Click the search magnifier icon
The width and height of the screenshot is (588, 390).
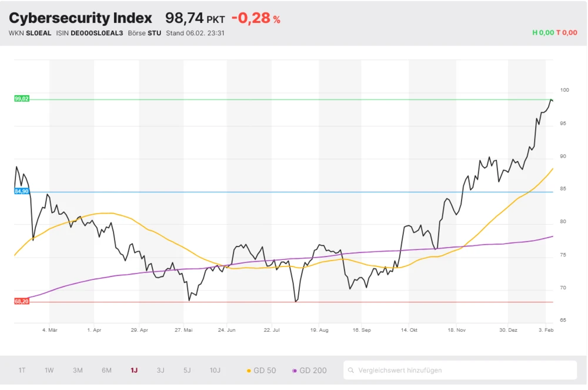click(351, 371)
